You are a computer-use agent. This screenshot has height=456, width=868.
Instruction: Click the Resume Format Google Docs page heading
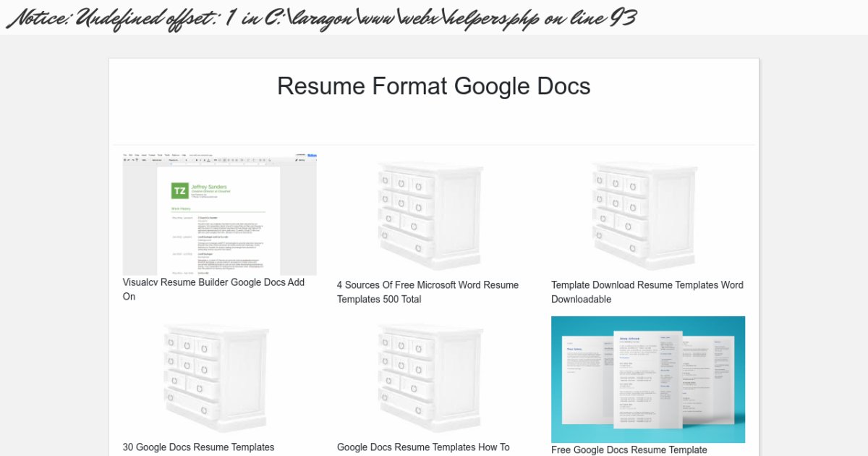[433, 86]
